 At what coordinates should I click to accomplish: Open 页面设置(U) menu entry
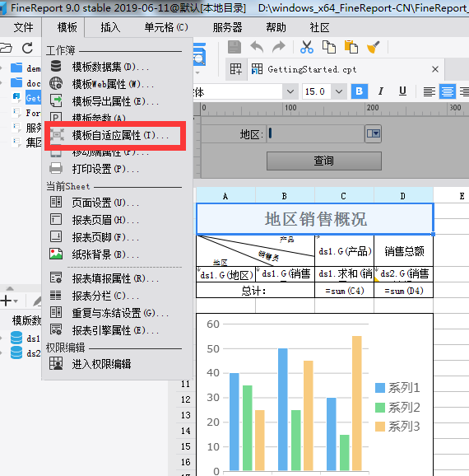click(117, 203)
